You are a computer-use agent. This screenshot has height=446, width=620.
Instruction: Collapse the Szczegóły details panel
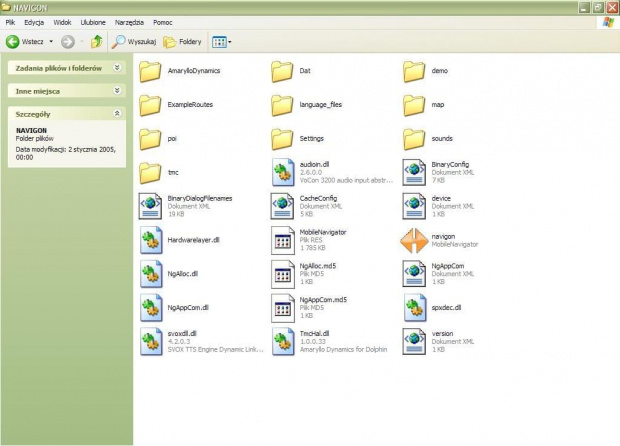coord(117,114)
